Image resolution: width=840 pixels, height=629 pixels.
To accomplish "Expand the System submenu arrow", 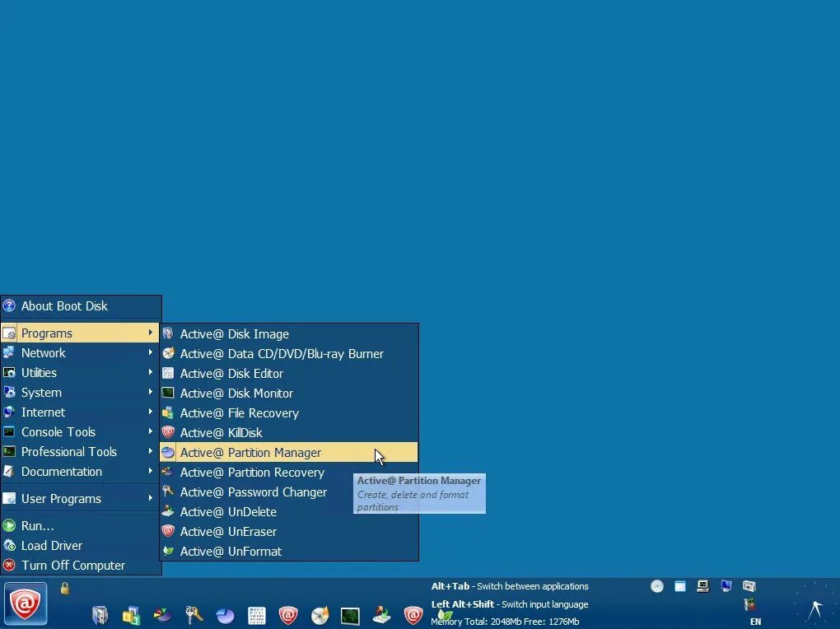I will click(151, 392).
